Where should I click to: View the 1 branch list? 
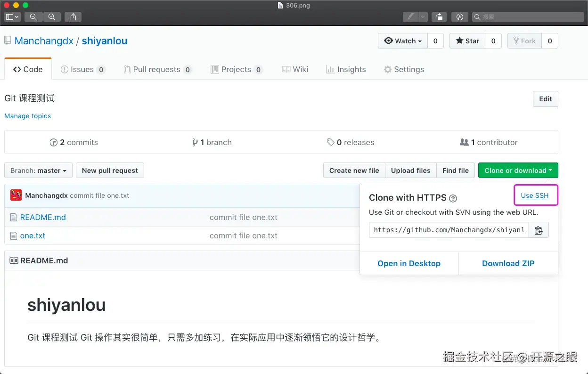212,142
